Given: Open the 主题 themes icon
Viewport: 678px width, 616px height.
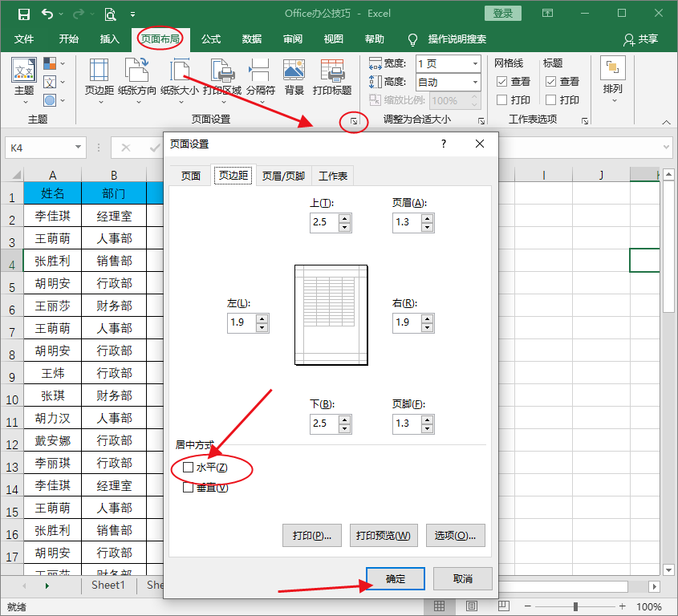Looking at the screenshot, I should 23,77.
